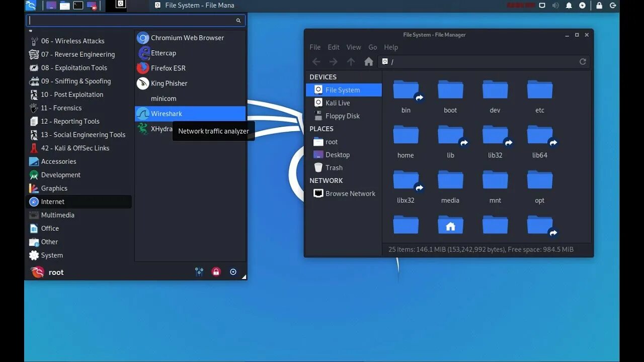Click Browse Network in the sidebar
This screenshot has height=362, width=644.
[344, 194]
